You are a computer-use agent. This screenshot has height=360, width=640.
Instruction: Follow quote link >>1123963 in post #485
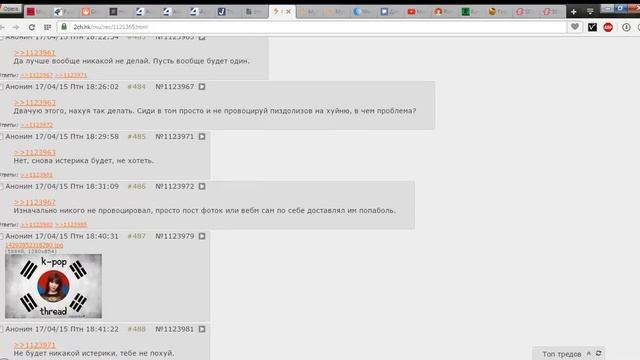pyautogui.click(x=35, y=152)
